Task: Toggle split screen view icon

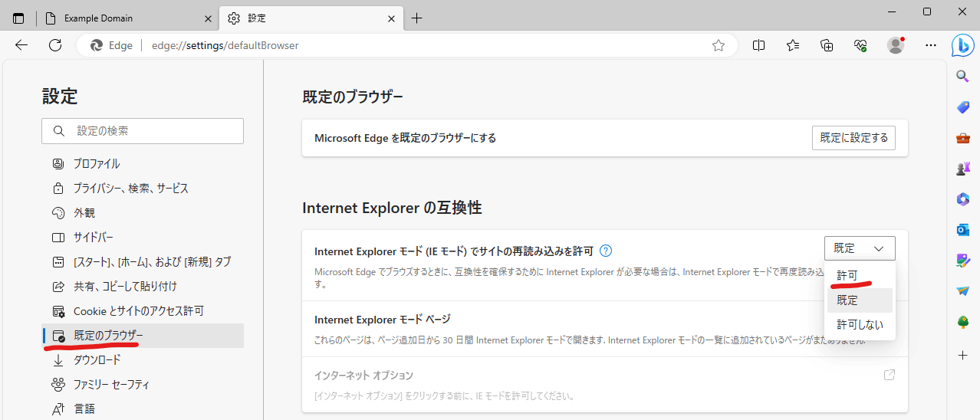Action: (759, 45)
